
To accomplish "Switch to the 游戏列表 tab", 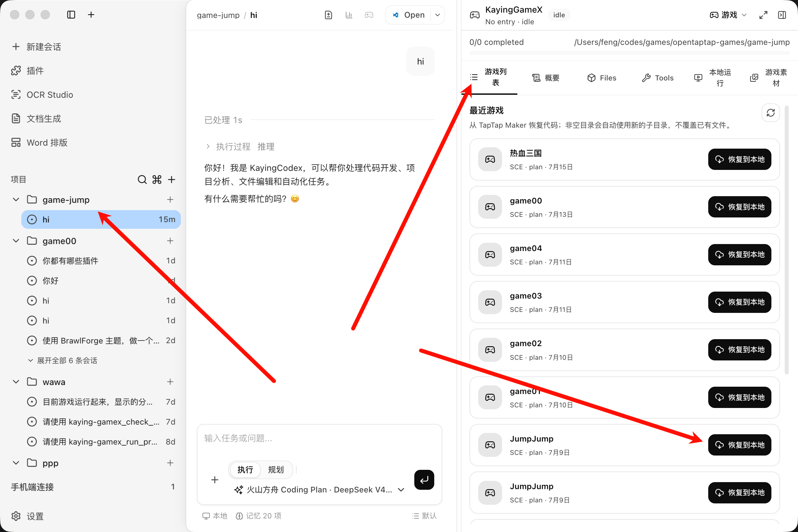I will point(488,77).
